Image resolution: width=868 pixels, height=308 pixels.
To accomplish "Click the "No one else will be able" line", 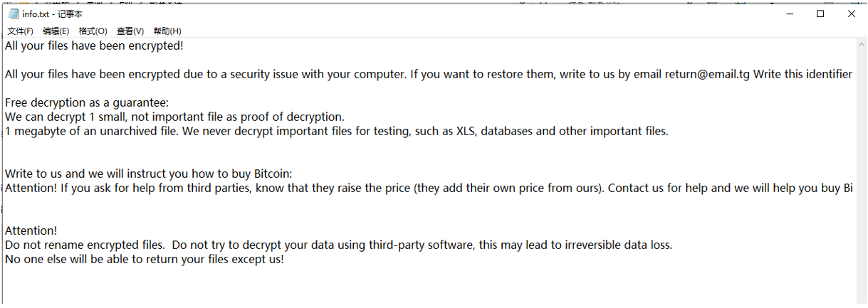I will (144, 260).
